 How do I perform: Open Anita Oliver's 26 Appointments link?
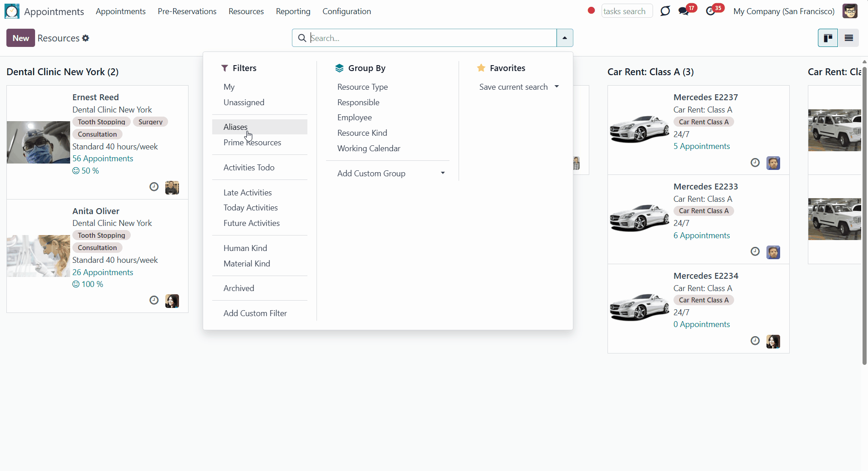coord(103,272)
